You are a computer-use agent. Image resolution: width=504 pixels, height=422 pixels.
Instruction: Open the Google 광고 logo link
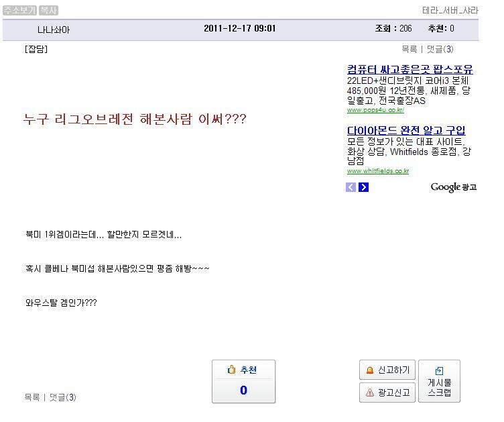453,187
